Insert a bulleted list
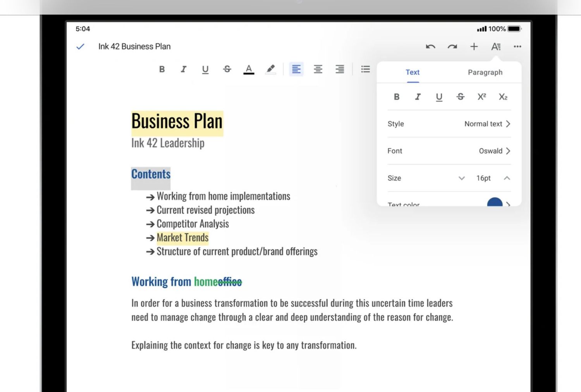The image size is (581, 392). click(365, 69)
